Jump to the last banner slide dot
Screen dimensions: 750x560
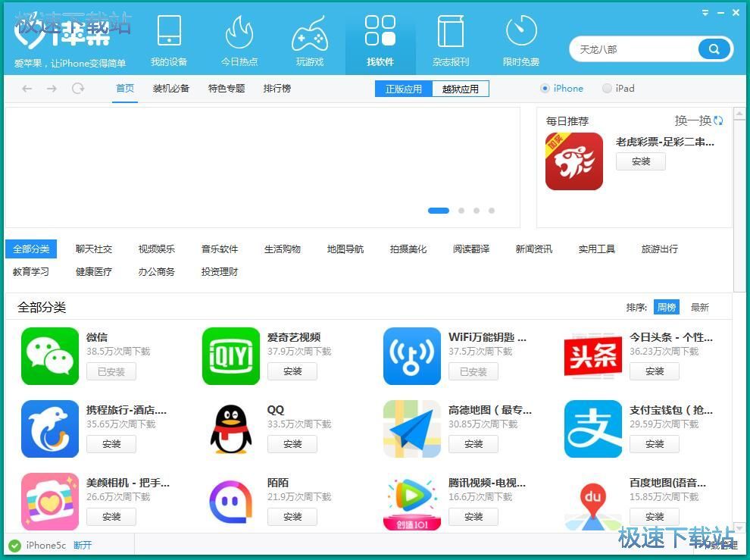point(491,211)
